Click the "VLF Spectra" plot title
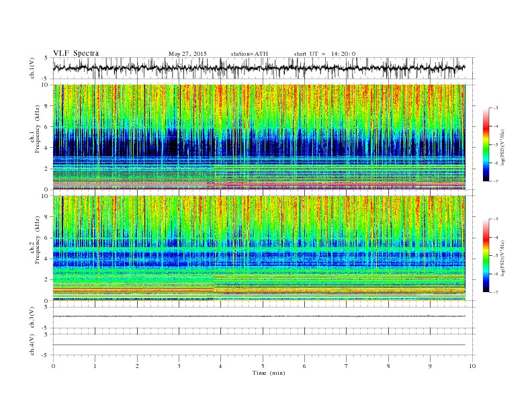 click(76, 53)
